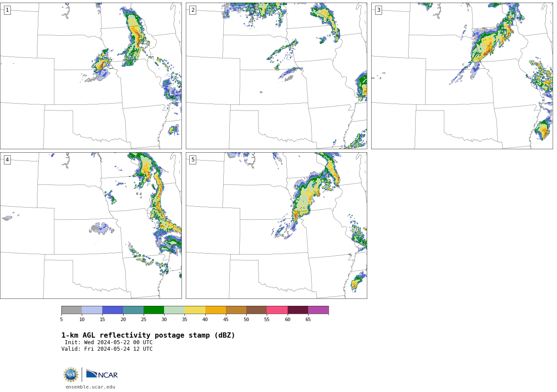Select the blue 15-20 dBZ swatch

(113, 310)
